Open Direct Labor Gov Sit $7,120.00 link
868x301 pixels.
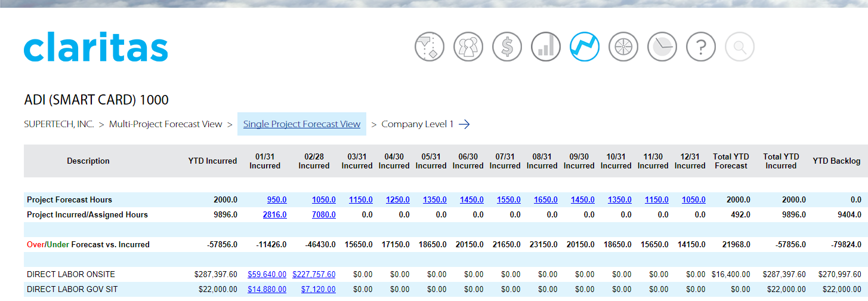pos(318,290)
